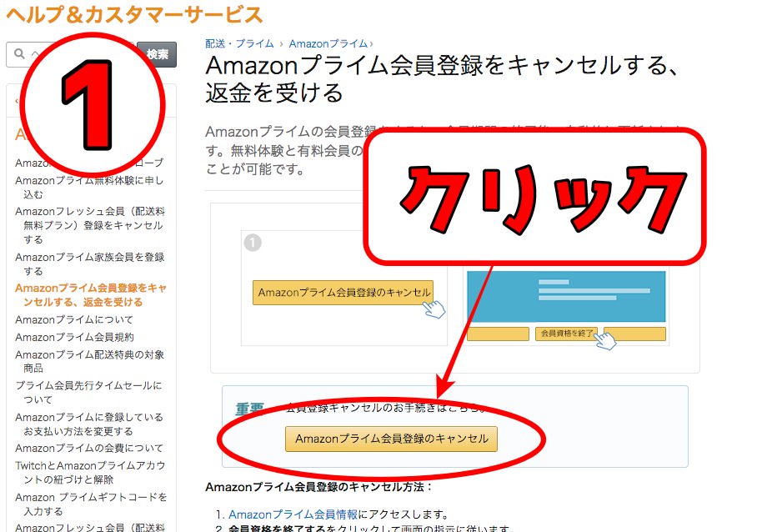Open sidebar TwitchとAmazonプライムアカウントの紐づけと解除
Screen dimensions: 777x532
point(90,473)
